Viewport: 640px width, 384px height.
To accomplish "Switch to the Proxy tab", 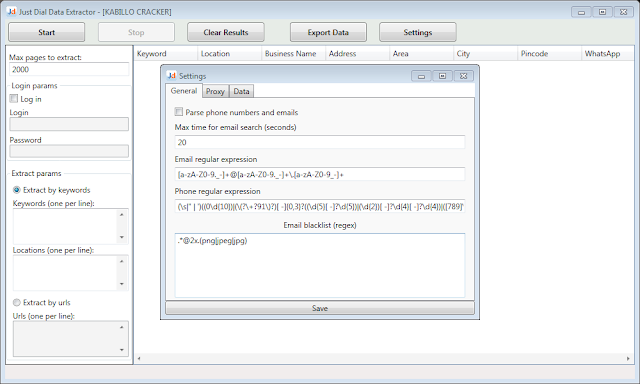I will pos(215,91).
